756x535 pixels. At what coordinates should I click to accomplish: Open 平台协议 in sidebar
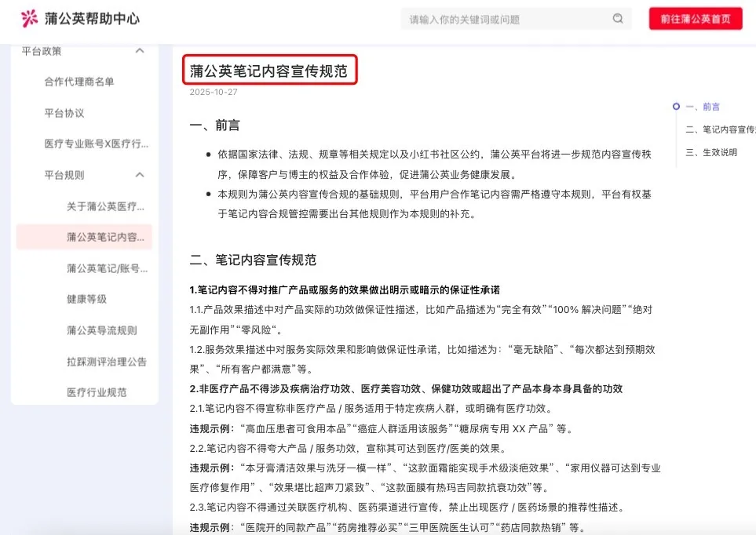64,113
